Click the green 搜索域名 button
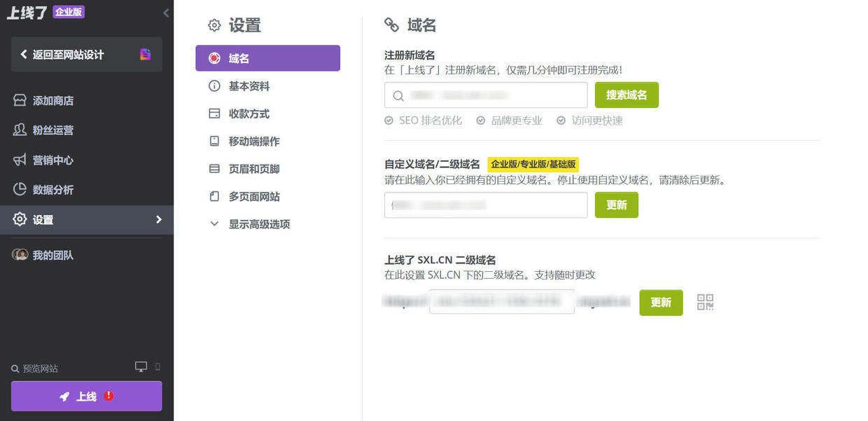 click(626, 95)
